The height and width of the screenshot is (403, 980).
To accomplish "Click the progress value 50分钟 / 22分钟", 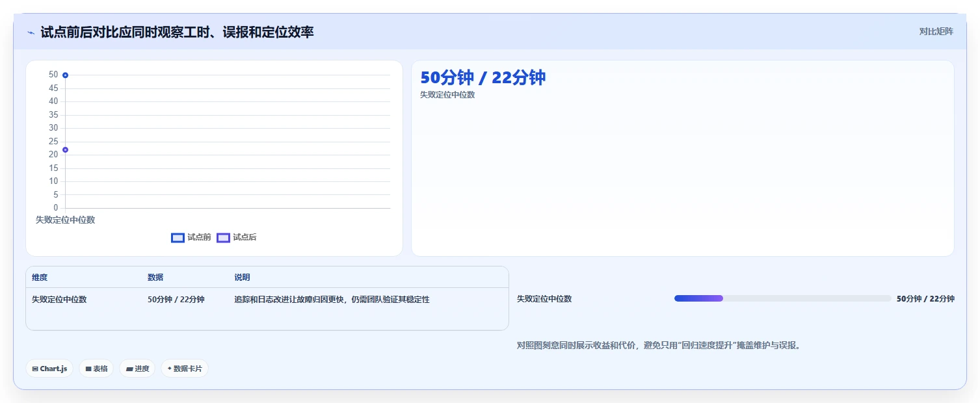I will click(925, 299).
